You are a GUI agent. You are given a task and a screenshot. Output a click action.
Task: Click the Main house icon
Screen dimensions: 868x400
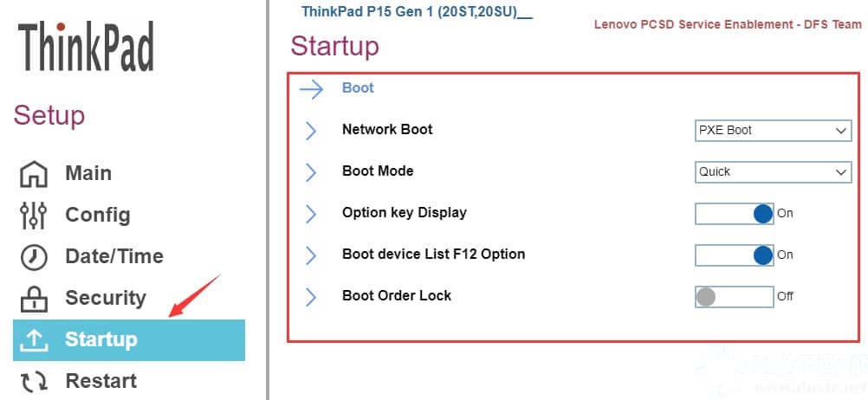click(34, 174)
